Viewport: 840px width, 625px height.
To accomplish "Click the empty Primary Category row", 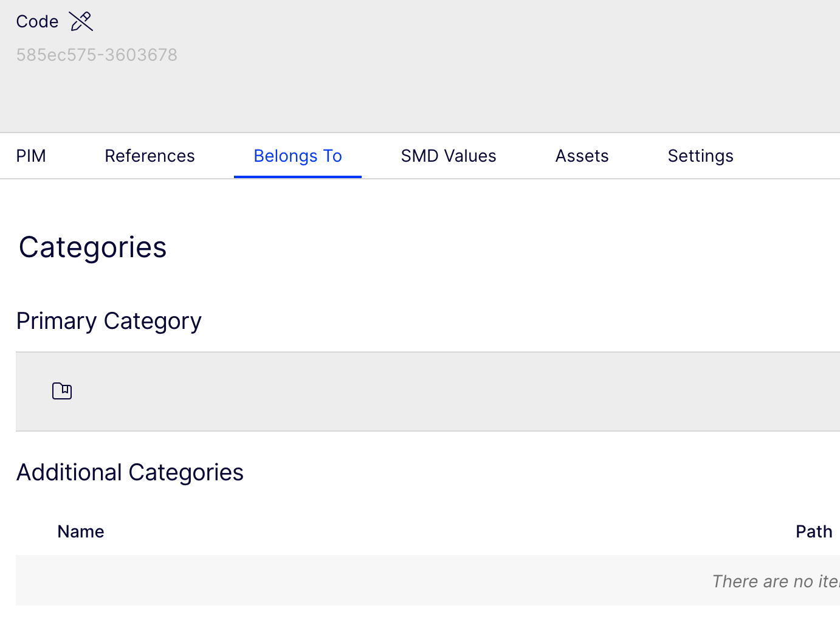I will tap(425, 392).
